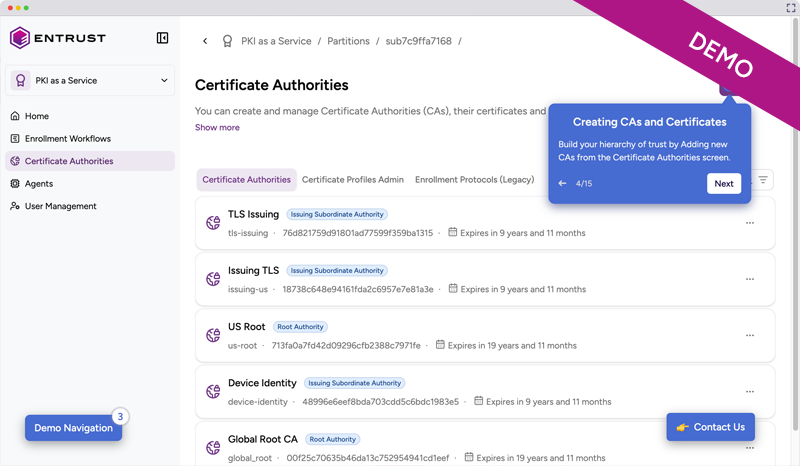Click the Agents chip icon

click(x=15, y=183)
